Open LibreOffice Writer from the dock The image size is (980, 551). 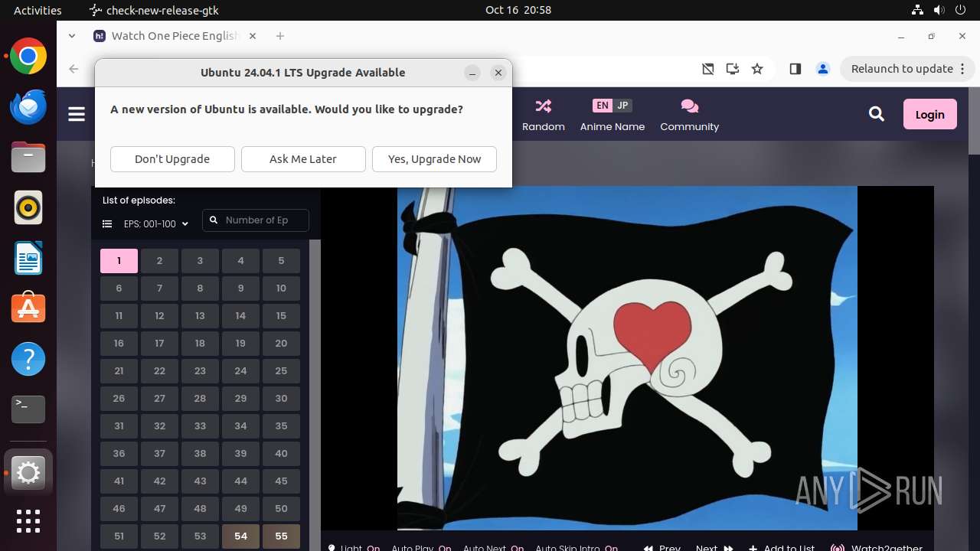click(x=28, y=258)
